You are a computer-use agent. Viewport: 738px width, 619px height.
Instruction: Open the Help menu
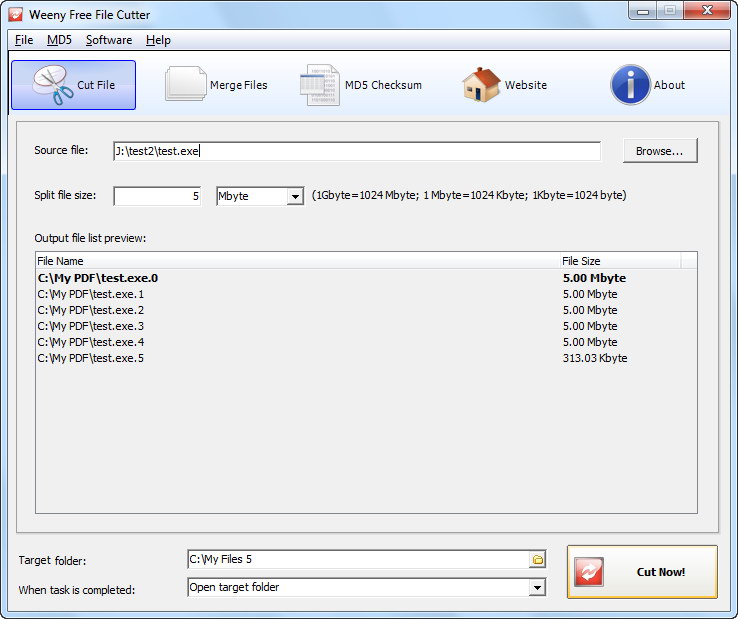point(158,40)
